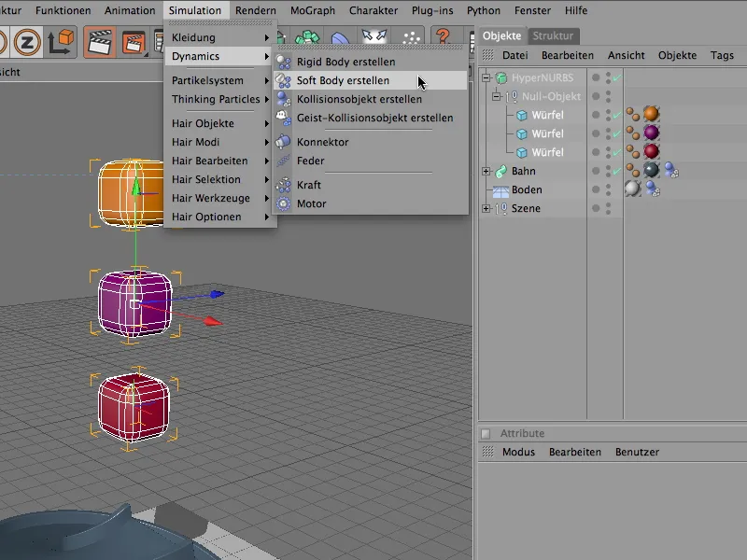Image resolution: width=747 pixels, height=560 pixels.
Task: Choose Konnektor from Dynamics submenu
Action: [370, 142]
